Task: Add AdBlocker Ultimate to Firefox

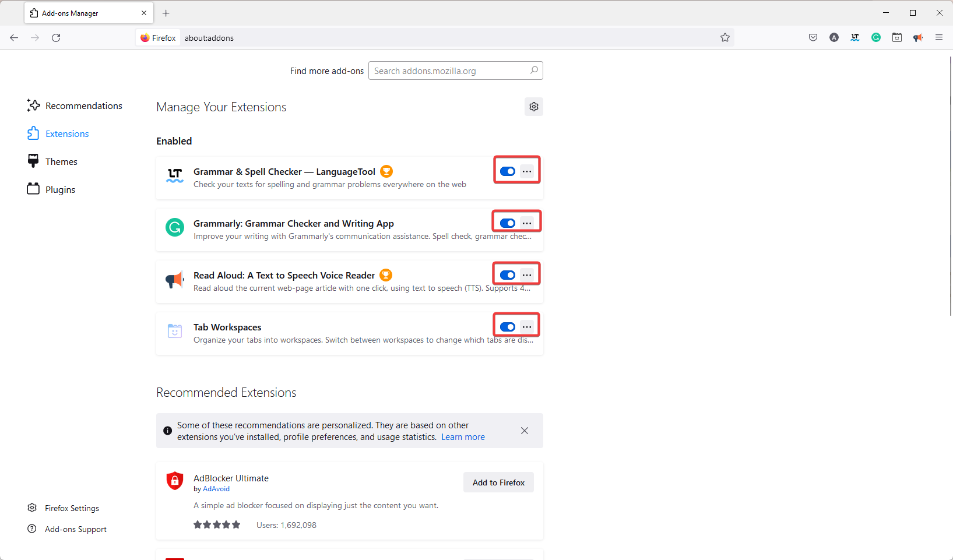Action: [498, 482]
